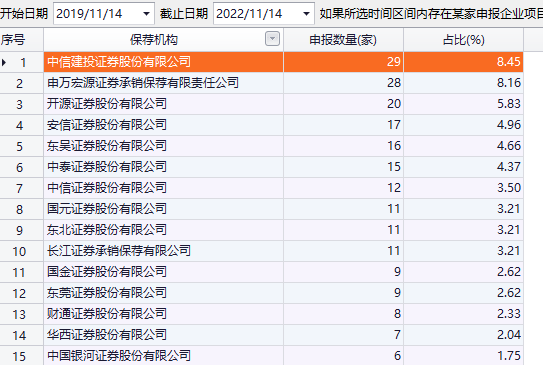Select the 中国银河证券股份有限公司 row
Viewport: 543px width, 365px height.
coord(261,356)
